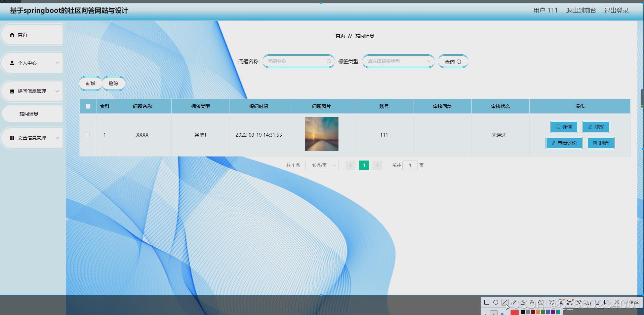Save the screenshot with download icon

point(588,302)
